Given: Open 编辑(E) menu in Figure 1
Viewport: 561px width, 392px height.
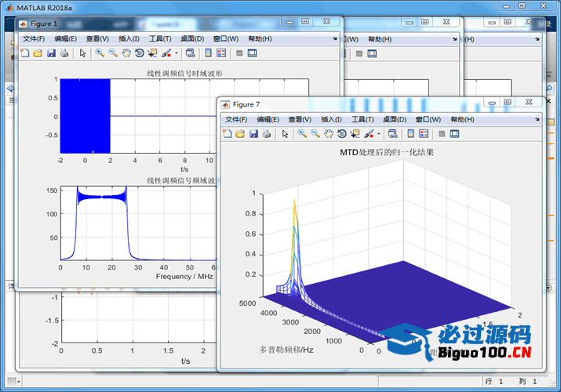Looking at the screenshot, I should pos(65,39).
